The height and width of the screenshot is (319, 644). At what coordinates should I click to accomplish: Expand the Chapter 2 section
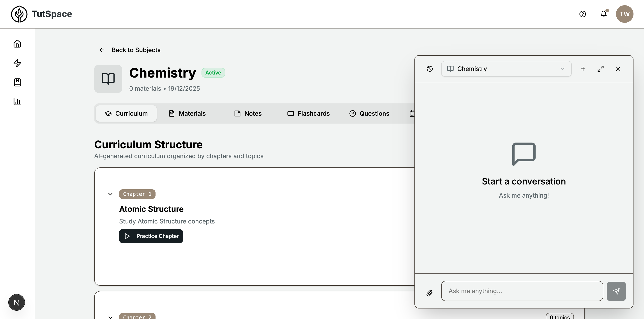(110, 317)
